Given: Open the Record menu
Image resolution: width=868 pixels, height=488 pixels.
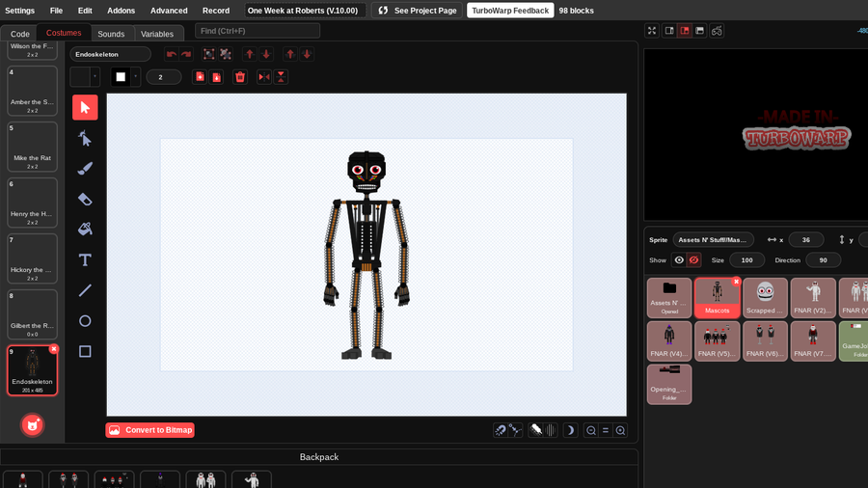Looking at the screenshot, I should tap(216, 11).
